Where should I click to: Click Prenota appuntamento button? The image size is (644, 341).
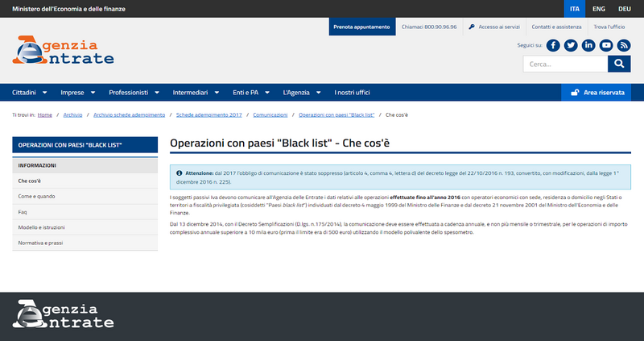click(361, 27)
